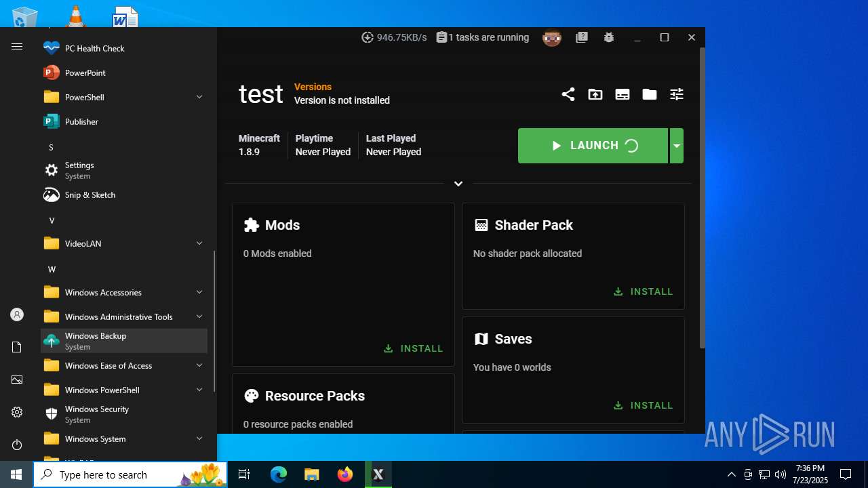Click the Recycle Bin desktop icon

tap(25, 17)
